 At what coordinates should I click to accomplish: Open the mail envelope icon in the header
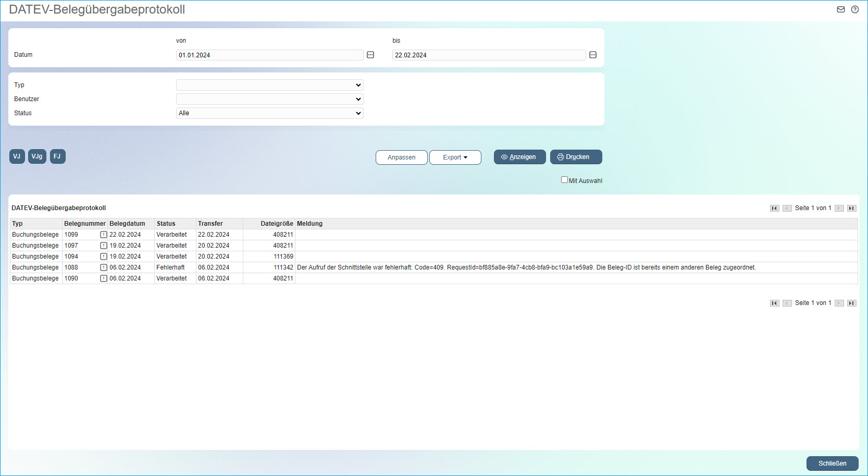pos(841,9)
